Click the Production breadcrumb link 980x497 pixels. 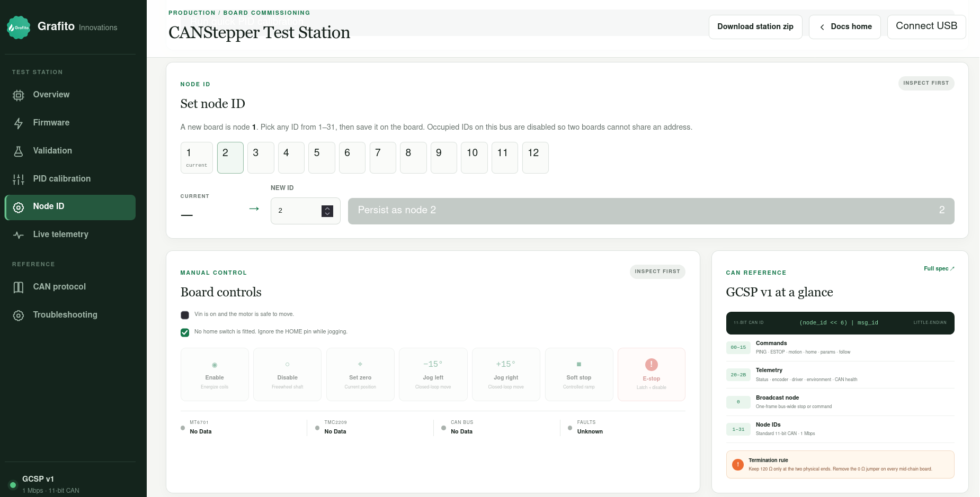coord(192,13)
